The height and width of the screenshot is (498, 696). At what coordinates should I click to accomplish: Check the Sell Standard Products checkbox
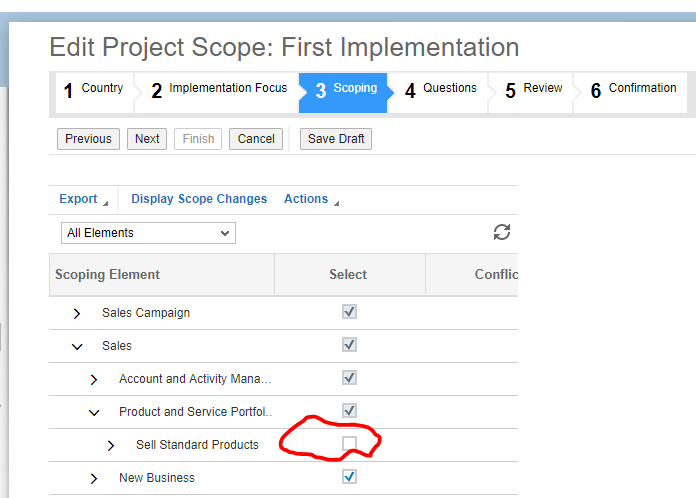[x=349, y=443]
